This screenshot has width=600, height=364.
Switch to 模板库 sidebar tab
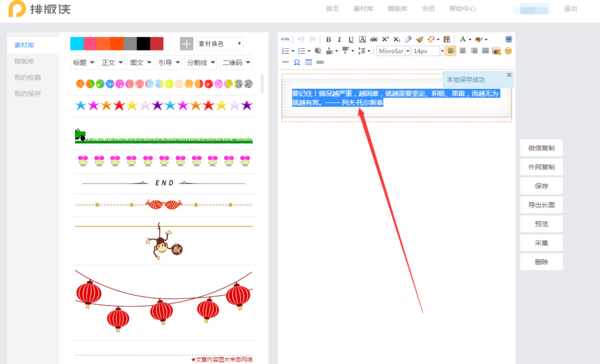(24, 61)
